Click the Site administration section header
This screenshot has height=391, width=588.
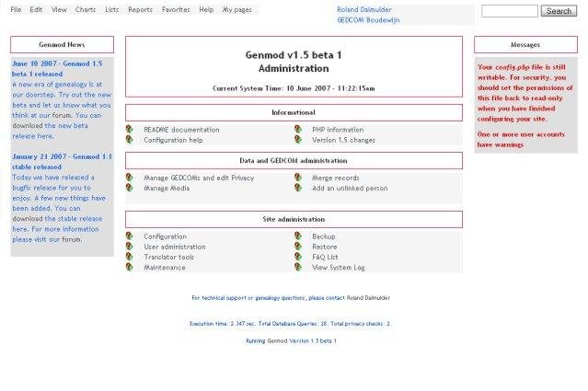coord(294,219)
